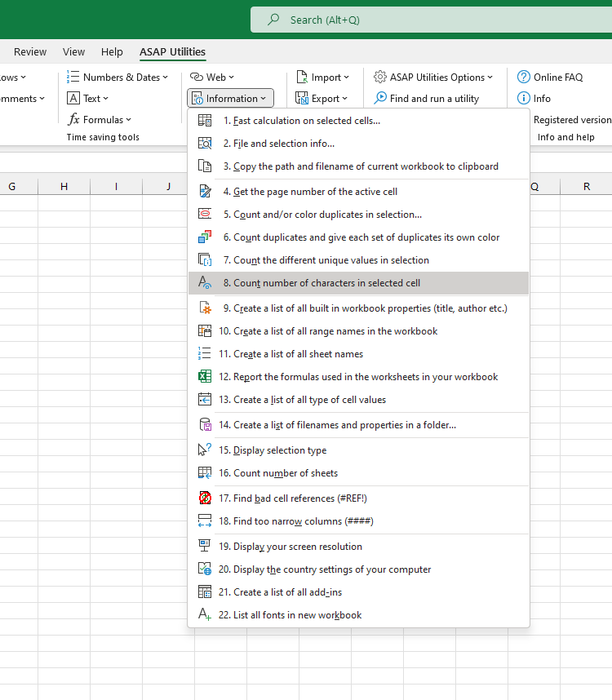Screen dimensions: 612x700
Task: Open the Numbers & Dates dropdown
Action: tap(118, 78)
